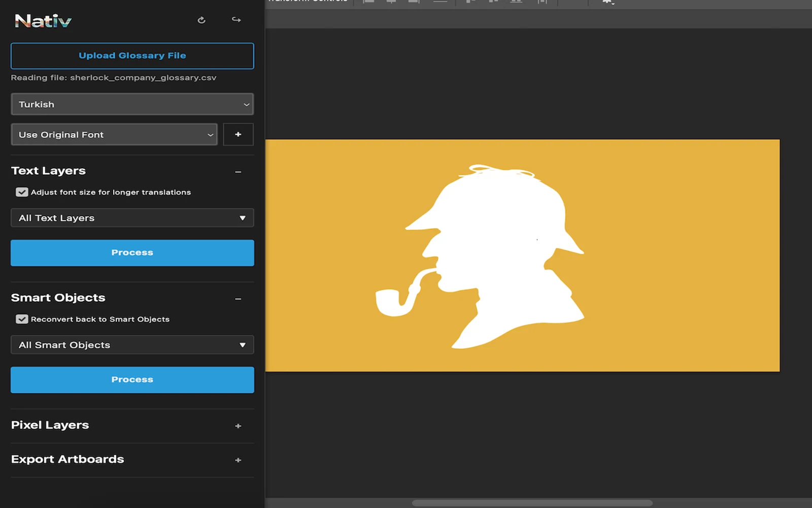Viewport: 812px width, 508px height.
Task: Open the Use Original Font dropdown
Action: [x=114, y=135]
